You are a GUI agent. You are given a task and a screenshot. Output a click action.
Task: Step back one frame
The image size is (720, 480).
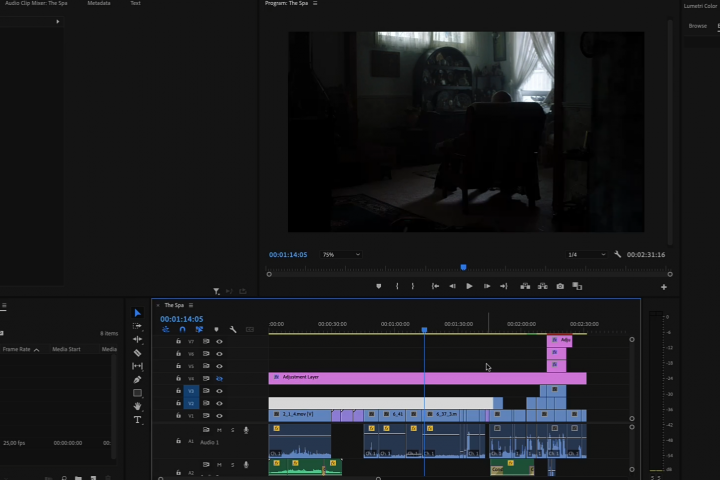pyautogui.click(x=452, y=286)
